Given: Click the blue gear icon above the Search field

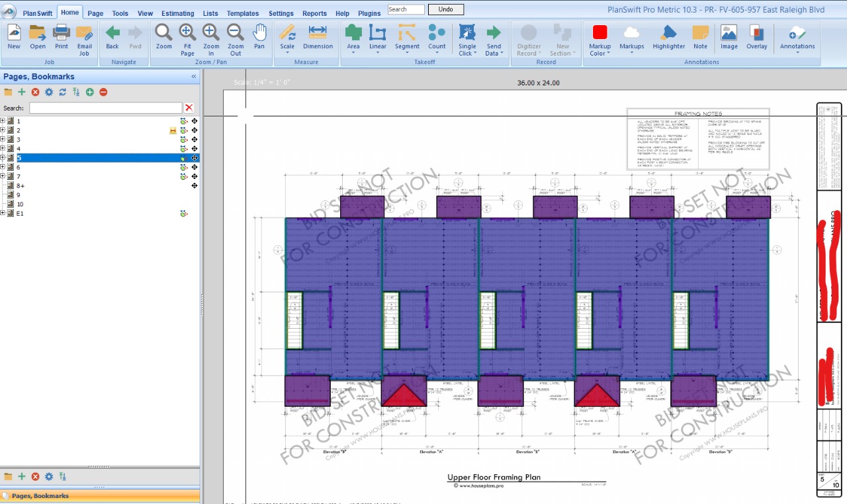Looking at the screenshot, I should 49,92.
